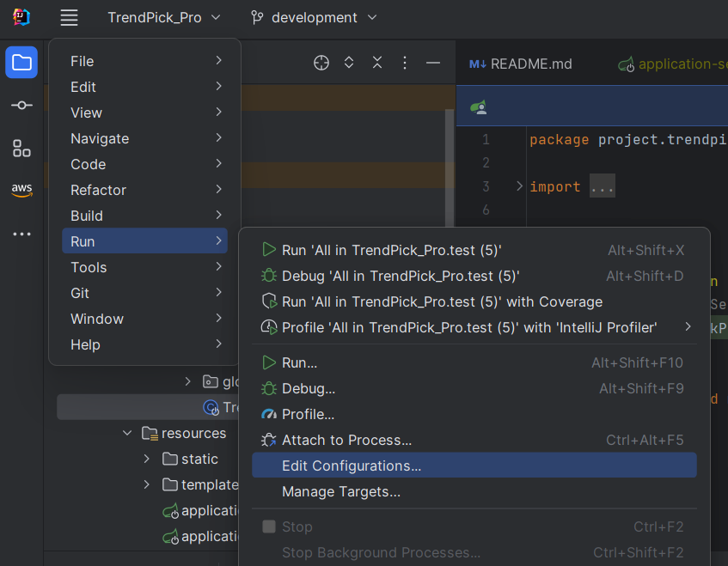This screenshot has height=566, width=728.
Task: Select the highlighted Tr... class file row
Action: click(x=148, y=407)
